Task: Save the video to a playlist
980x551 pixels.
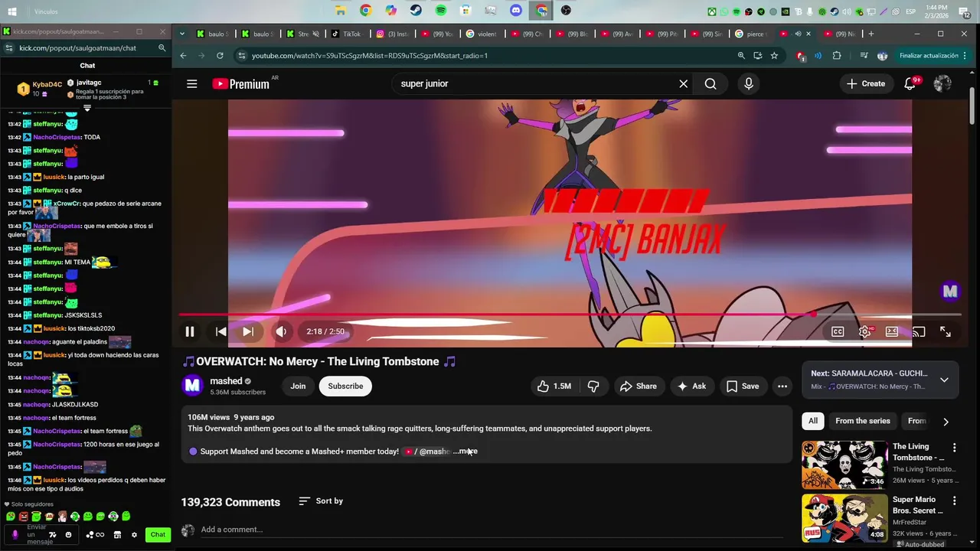Action: point(743,386)
